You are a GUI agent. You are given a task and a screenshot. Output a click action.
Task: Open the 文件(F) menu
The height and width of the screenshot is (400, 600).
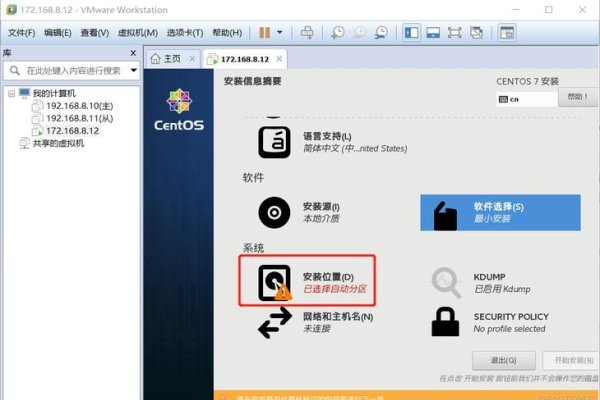[21, 33]
